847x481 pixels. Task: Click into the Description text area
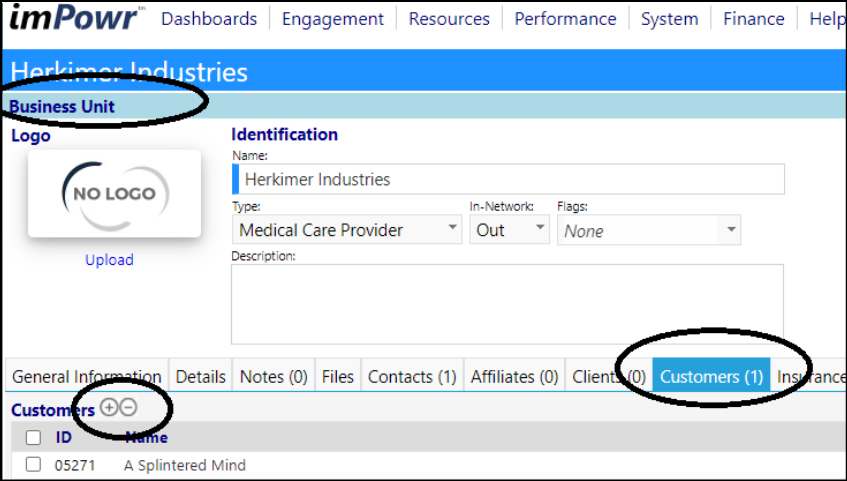[x=507, y=304]
